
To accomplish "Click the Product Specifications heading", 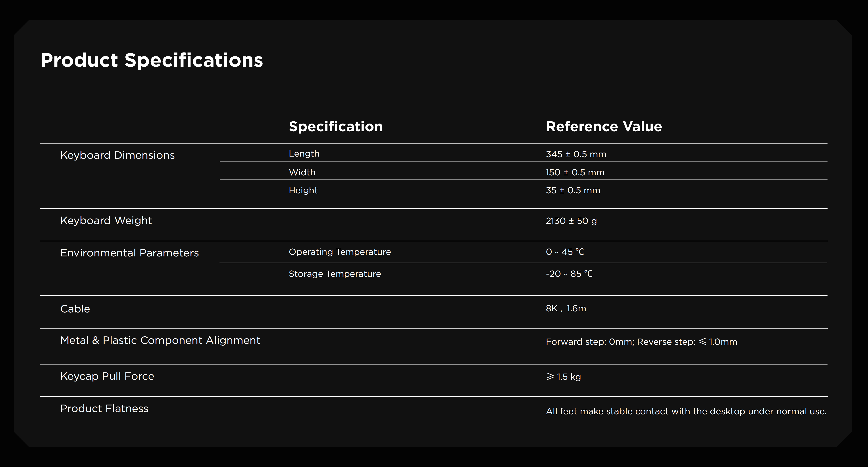I will point(151,60).
